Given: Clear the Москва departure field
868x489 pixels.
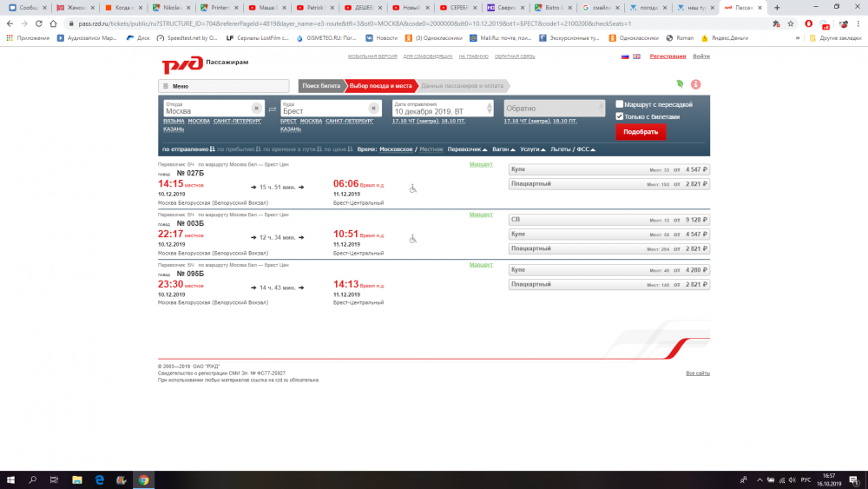Looking at the screenshot, I should [256, 108].
